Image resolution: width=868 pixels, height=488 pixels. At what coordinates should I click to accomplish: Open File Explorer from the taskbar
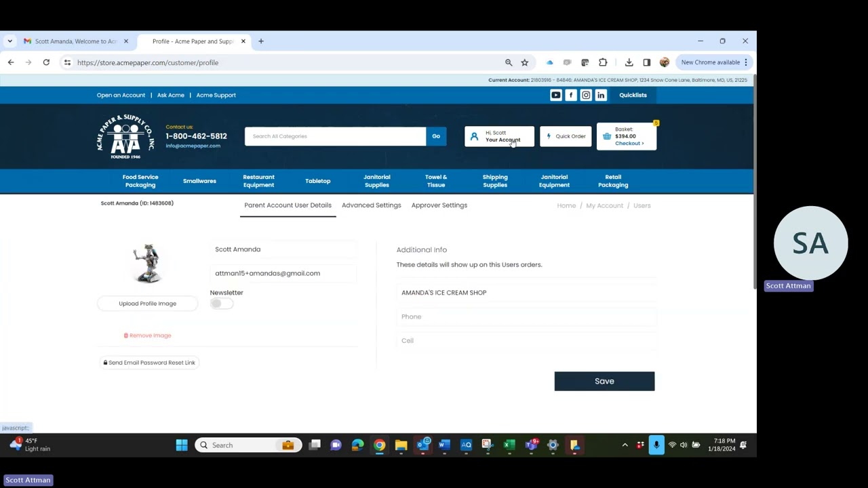[401, 445]
